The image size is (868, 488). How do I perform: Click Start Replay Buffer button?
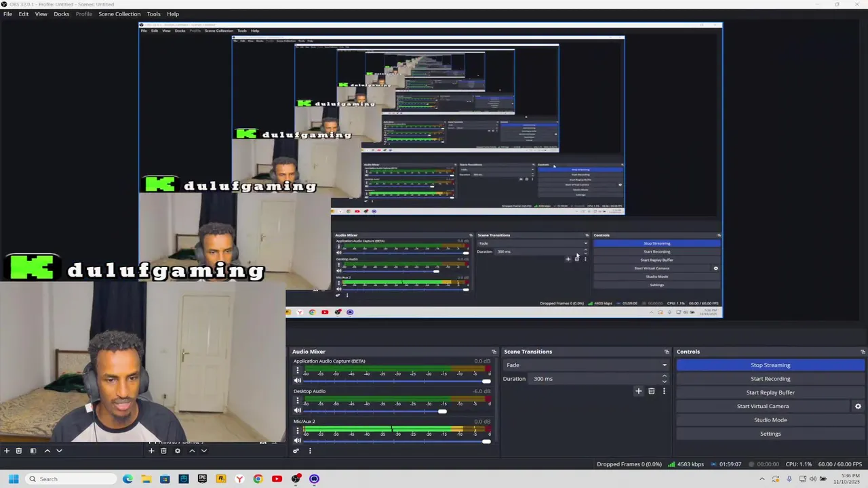pyautogui.click(x=770, y=392)
